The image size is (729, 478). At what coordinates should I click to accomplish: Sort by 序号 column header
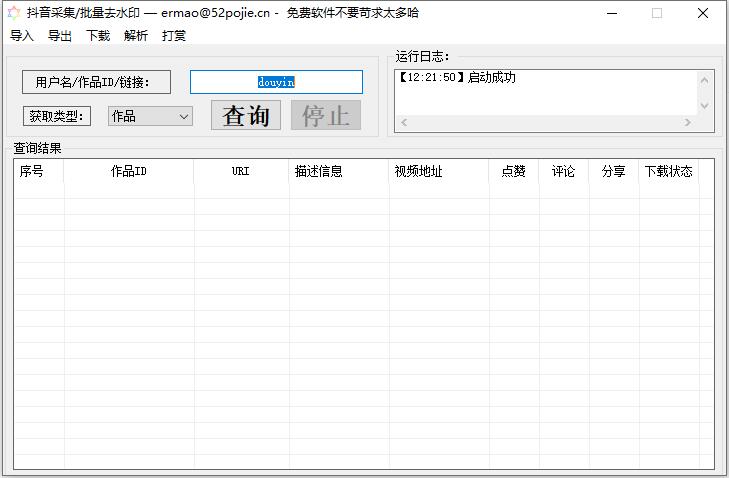pos(39,172)
